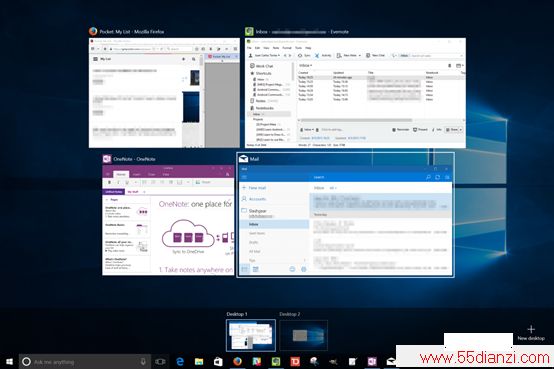The image size is (554, 369).
Task: Click Reminder in the Evernote note panel
Action: [x=401, y=130]
